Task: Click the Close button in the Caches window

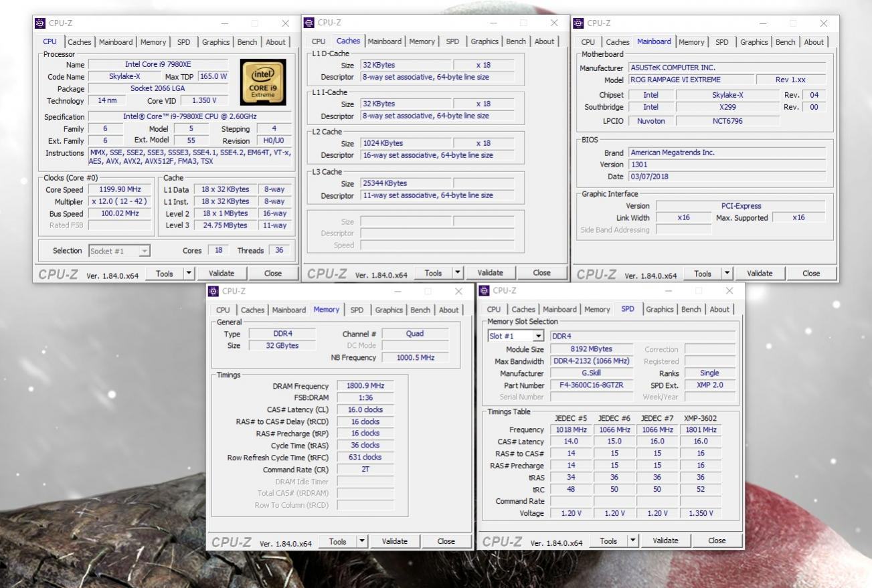Action: pyautogui.click(x=541, y=273)
